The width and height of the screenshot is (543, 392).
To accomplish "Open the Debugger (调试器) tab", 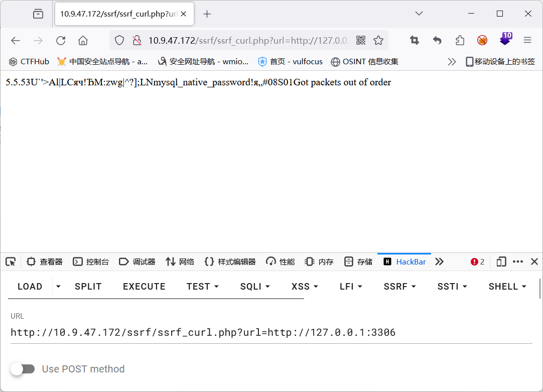I will (137, 262).
